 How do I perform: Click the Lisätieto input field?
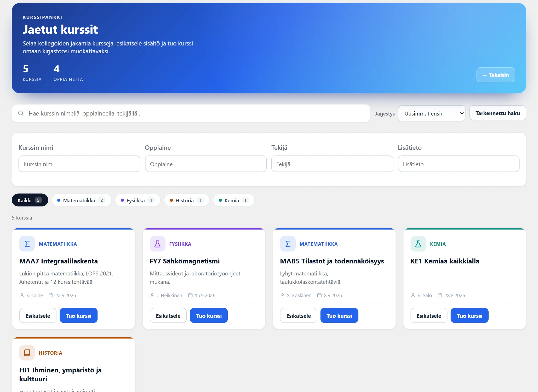pyautogui.click(x=459, y=164)
